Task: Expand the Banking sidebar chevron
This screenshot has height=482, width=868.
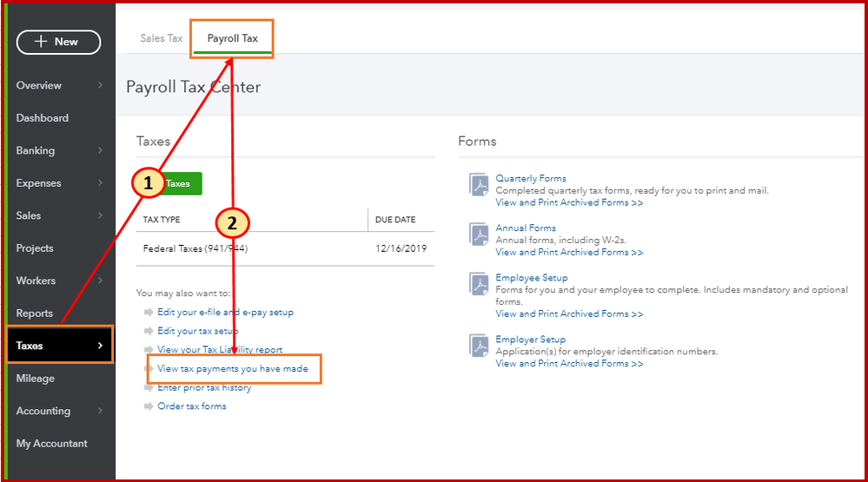Action: click(x=100, y=150)
